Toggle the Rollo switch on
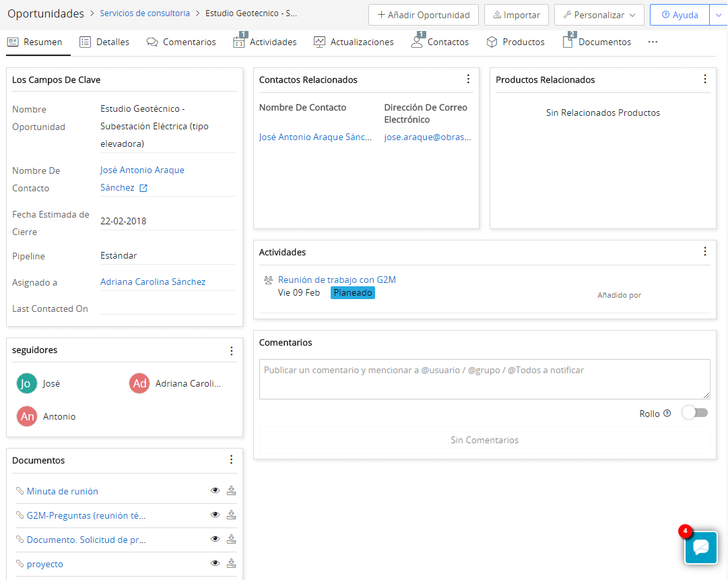 [694, 413]
